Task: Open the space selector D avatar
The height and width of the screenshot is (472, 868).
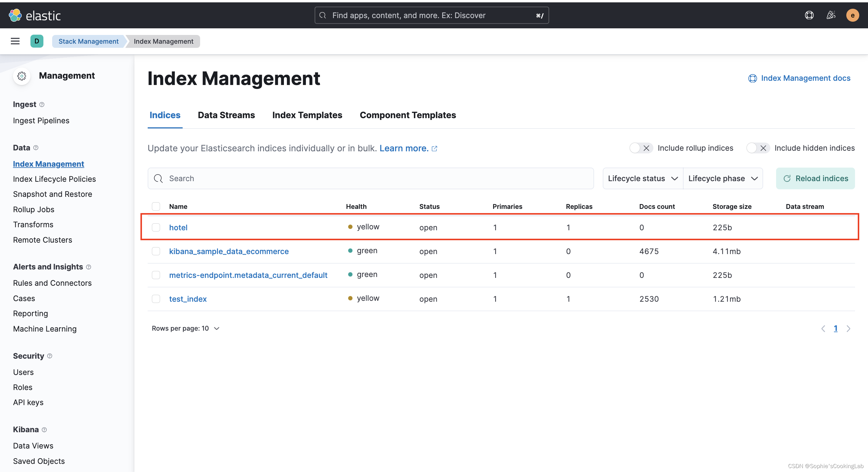Action: click(37, 41)
